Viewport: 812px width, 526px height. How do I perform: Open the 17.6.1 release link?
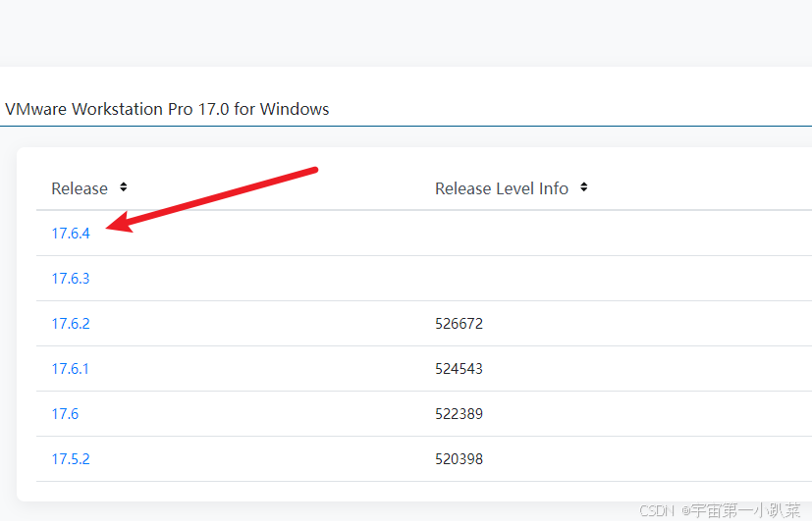pyautogui.click(x=70, y=369)
